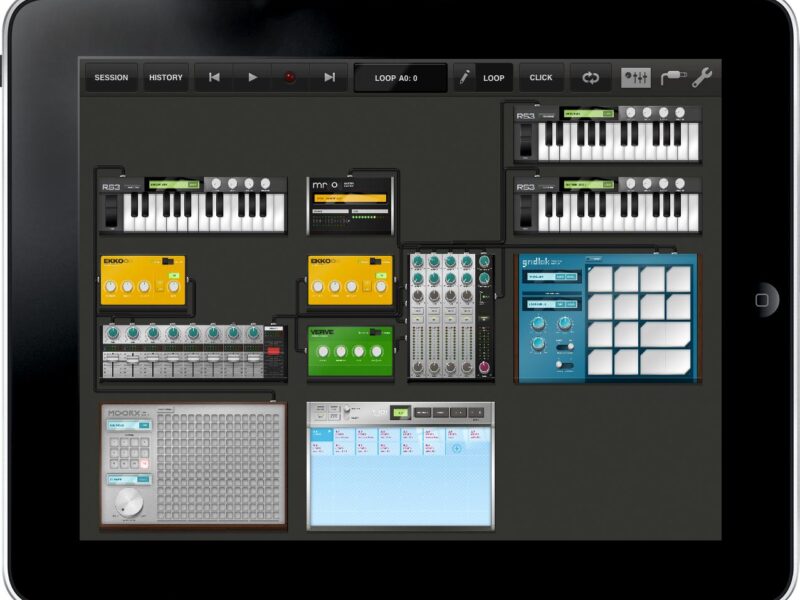Open the top-right RS3 keyboard preset display
Image resolution: width=800 pixels, height=600 pixels.
point(586,114)
